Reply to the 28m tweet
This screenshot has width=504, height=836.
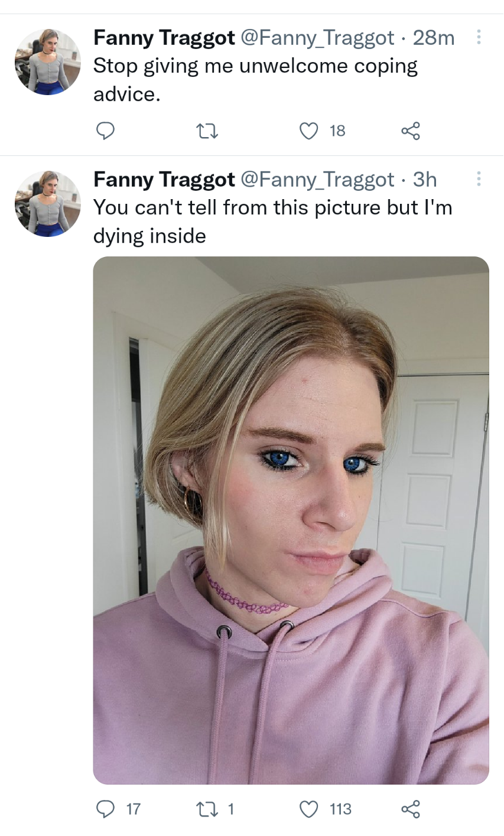point(105,131)
